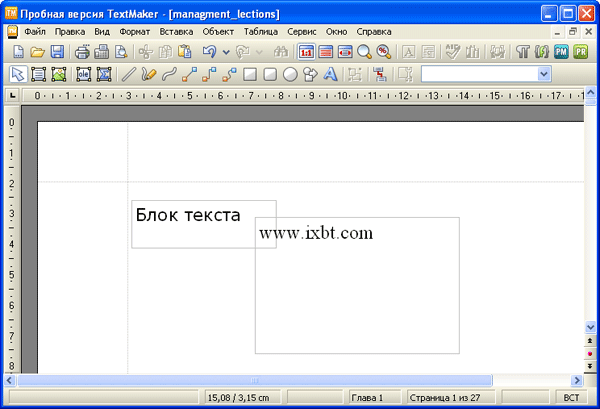Viewport: 600px width, 409px height.
Task: Expand the Undo history dropdown arrow
Action: point(227,51)
